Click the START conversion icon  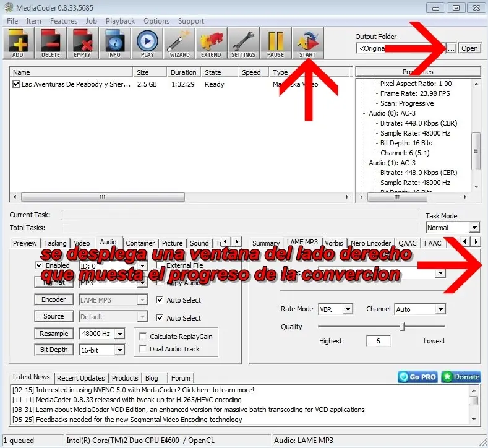(307, 43)
